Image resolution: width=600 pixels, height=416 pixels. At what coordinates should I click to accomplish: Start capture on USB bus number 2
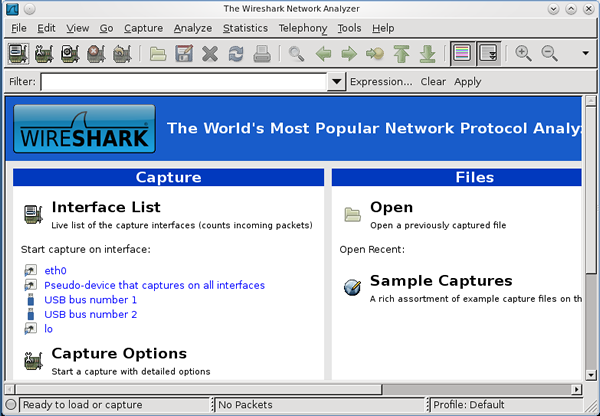point(90,314)
